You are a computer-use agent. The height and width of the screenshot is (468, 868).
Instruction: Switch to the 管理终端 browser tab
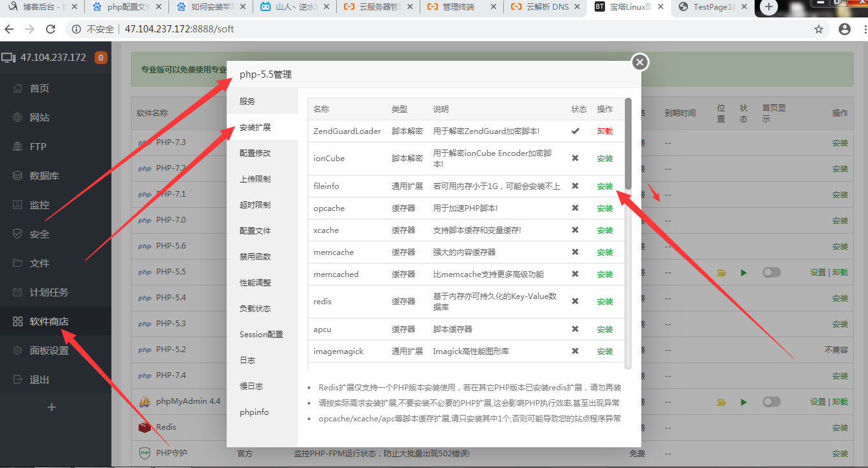[x=463, y=7]
